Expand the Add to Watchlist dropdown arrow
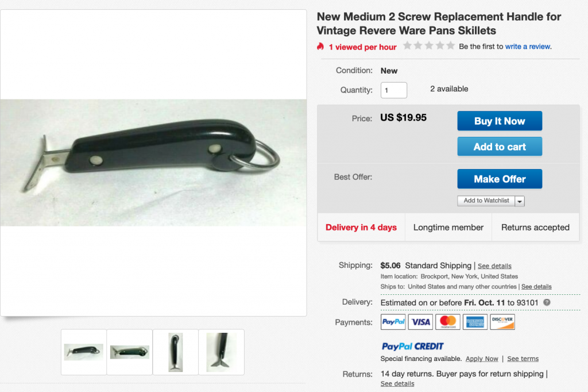 click(520, 201)
